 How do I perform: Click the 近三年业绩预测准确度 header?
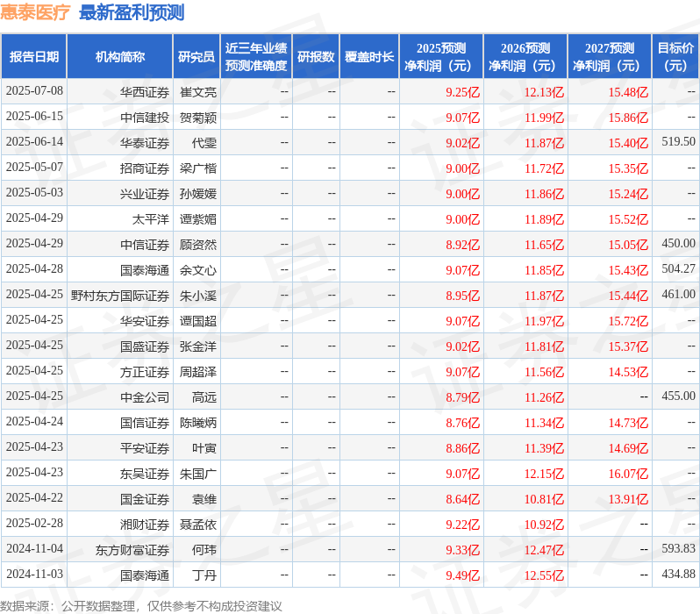256,57
